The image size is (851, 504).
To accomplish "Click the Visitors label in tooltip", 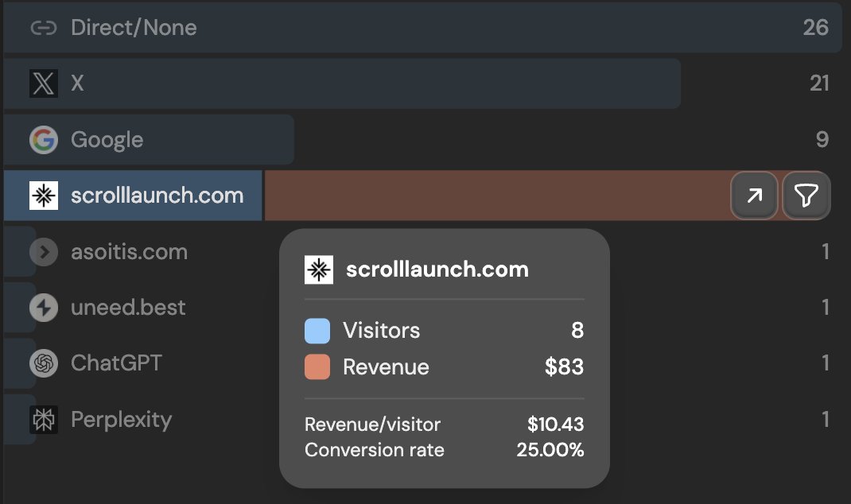I will click(382, 331).
